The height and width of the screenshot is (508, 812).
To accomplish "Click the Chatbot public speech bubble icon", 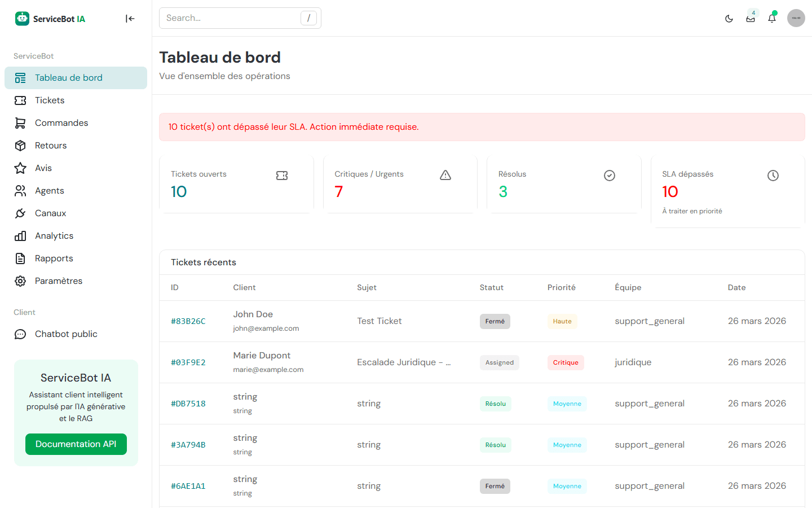I will click(20, 334).
